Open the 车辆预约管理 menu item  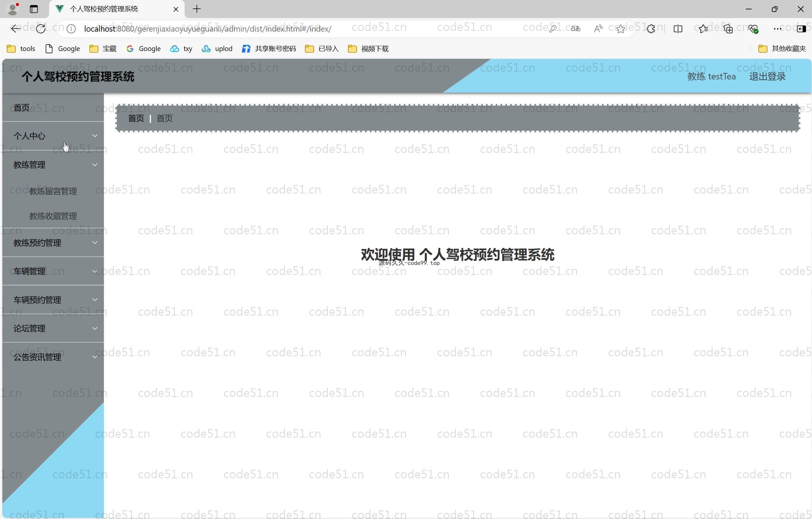click(x=53, y=300)
